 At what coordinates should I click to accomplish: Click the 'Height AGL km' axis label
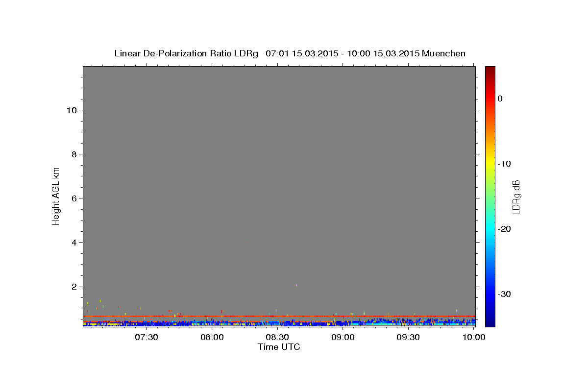pyautogui.click(x=56, y=196)
